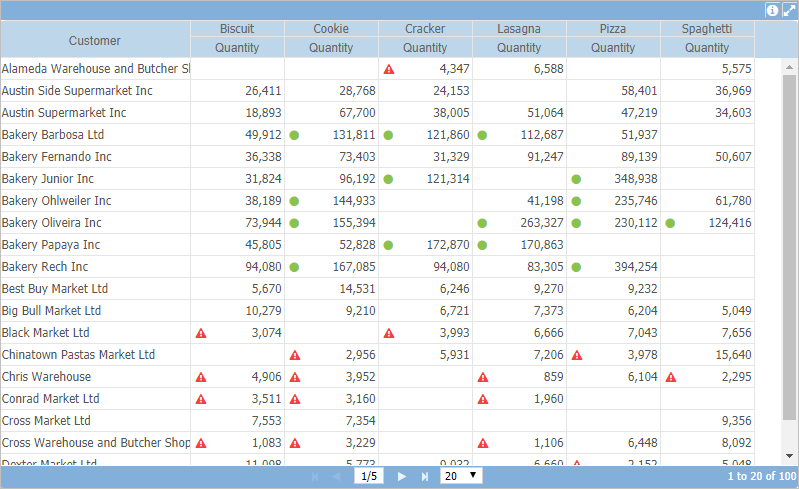799x489 pixels.
Task: Click the Pizza column header
Action: pyautogui.click(x=612, y=29)
